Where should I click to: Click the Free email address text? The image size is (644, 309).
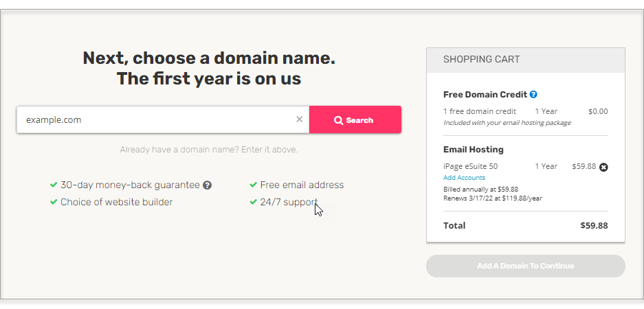point(302,185)
